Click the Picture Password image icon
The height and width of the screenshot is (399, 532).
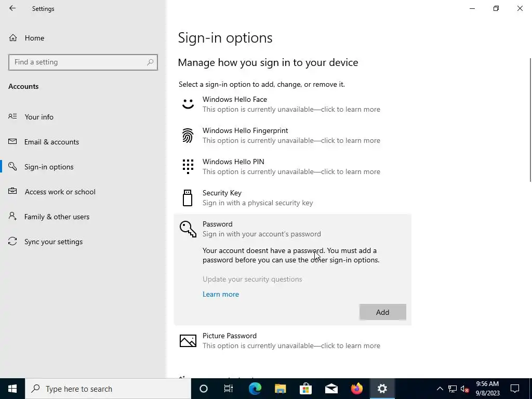tap(188, 341)
